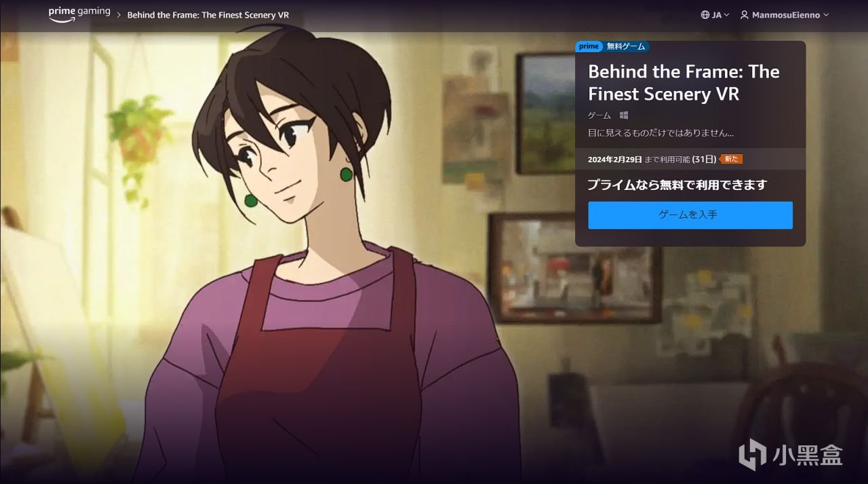This screenshot has height=484, width=868.
Task: Click the globe language icon
Action: click(705, 15)
